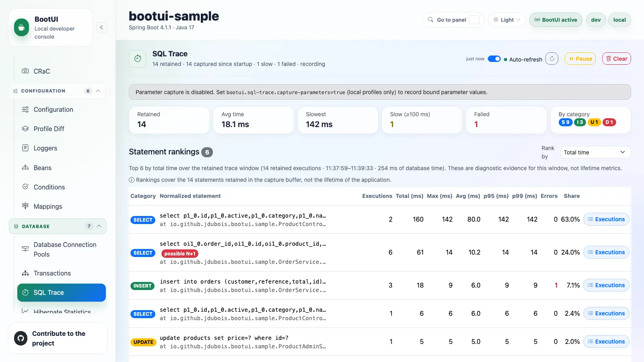Click the S 9 select category badge
Viewport: 644px width, 362px height.
click(x=566, y=122)
